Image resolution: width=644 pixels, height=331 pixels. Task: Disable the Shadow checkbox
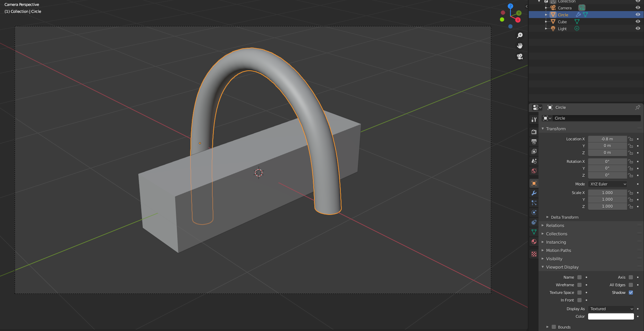tap(631, 293)
